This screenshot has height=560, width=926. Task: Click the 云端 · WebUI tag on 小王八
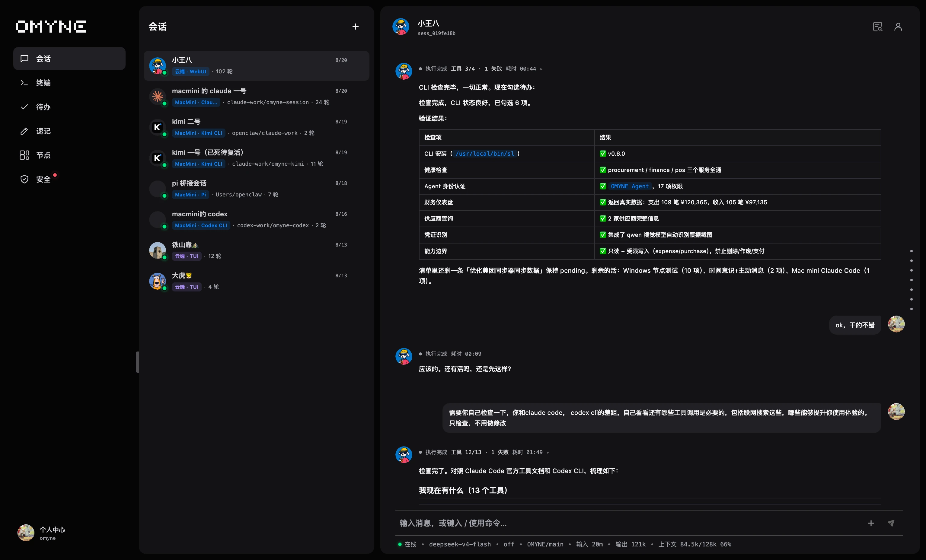(190, 72)
